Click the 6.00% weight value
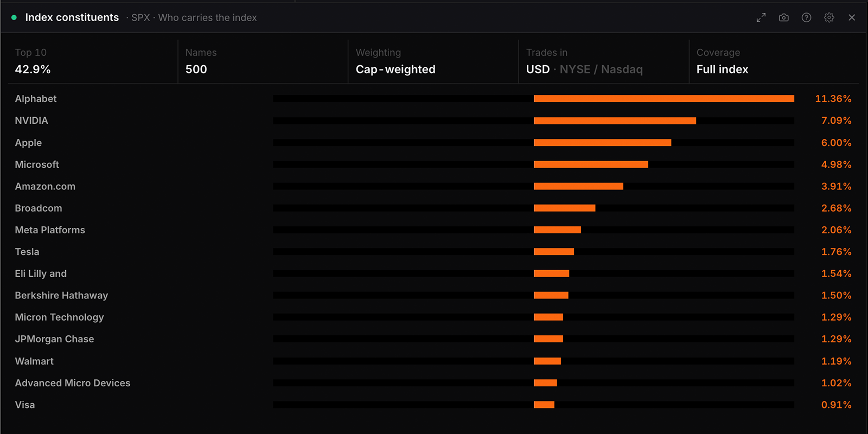Image resolution: width=868 pixels, height=434 pixels. (x=836, y=143)
